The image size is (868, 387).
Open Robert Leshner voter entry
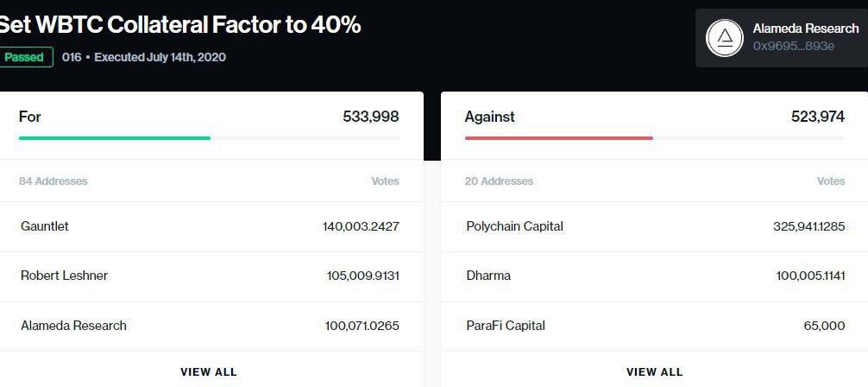point(64,276)
